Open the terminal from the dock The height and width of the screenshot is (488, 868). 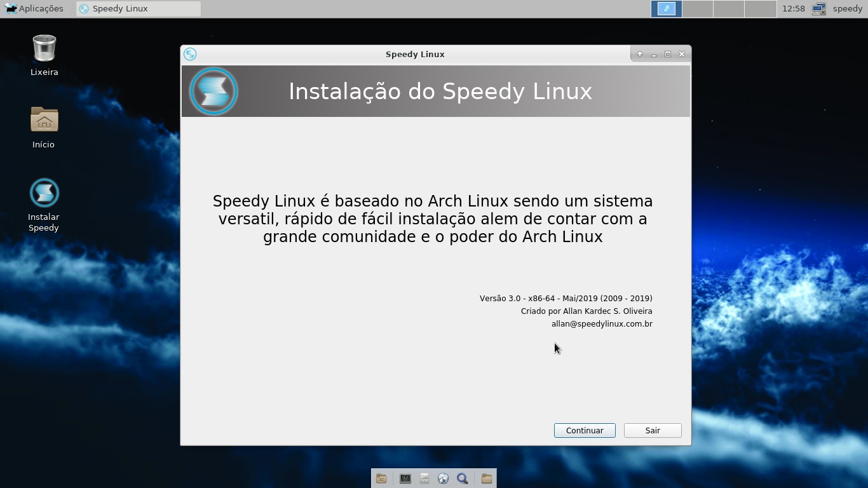(405, 478)
